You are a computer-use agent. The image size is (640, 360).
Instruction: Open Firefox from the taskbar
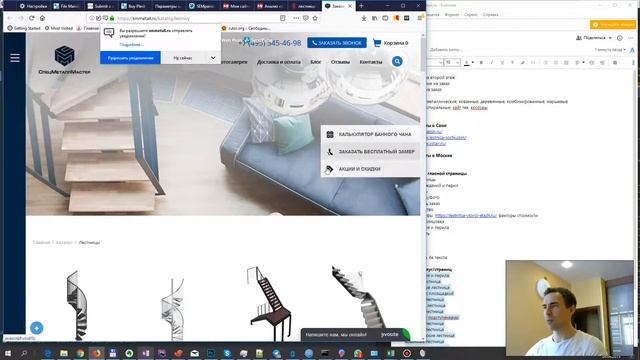coord(96,353)
